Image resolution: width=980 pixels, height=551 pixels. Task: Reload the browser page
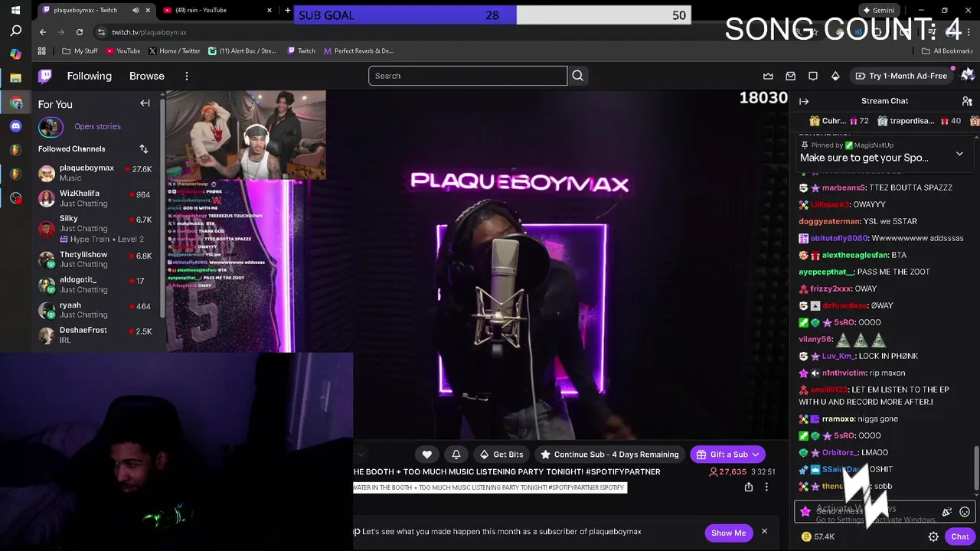[x=80, y=32]
